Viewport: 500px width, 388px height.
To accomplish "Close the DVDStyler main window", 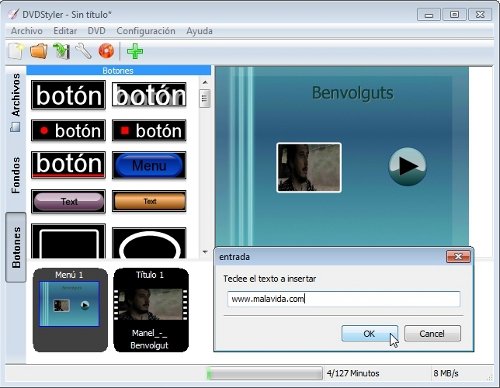I will pyautogui.click(x=480, y=15).
